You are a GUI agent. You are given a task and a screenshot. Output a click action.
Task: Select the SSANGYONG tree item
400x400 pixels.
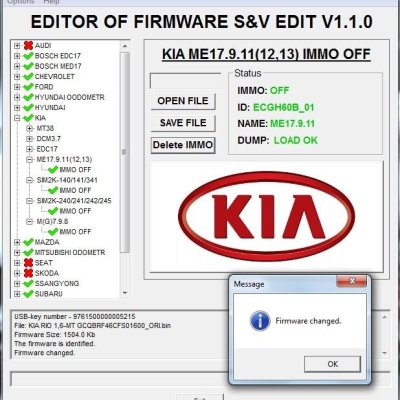tap(57, 284)
